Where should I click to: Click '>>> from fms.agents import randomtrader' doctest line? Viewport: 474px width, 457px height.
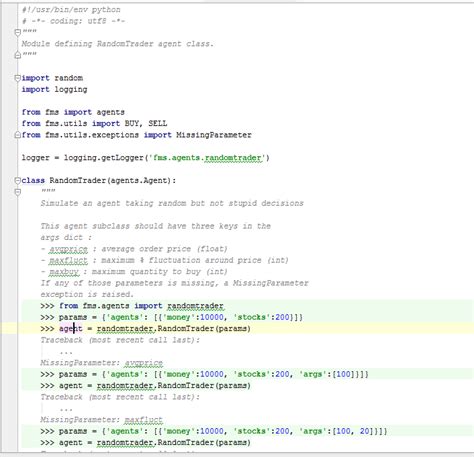[x=132, y=306]
